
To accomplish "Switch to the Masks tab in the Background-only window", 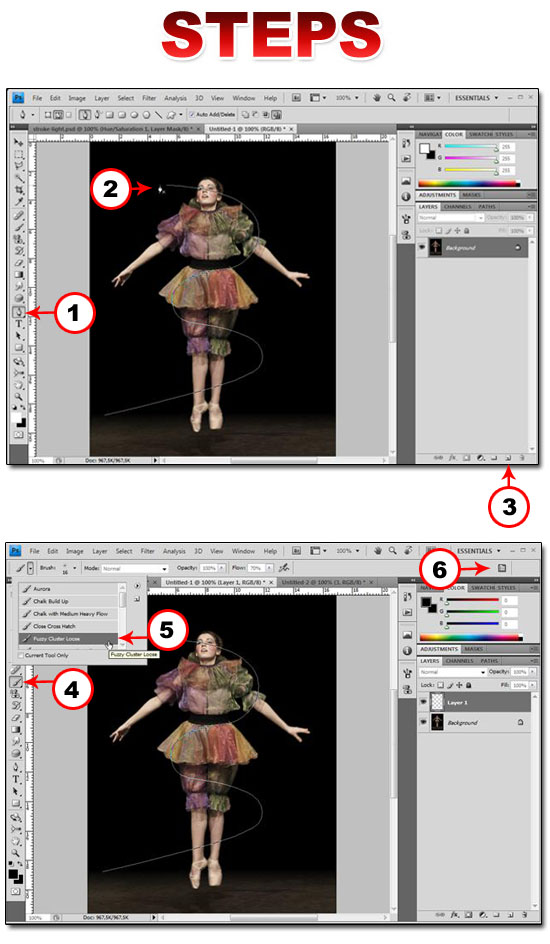I will tap(471, 195).
